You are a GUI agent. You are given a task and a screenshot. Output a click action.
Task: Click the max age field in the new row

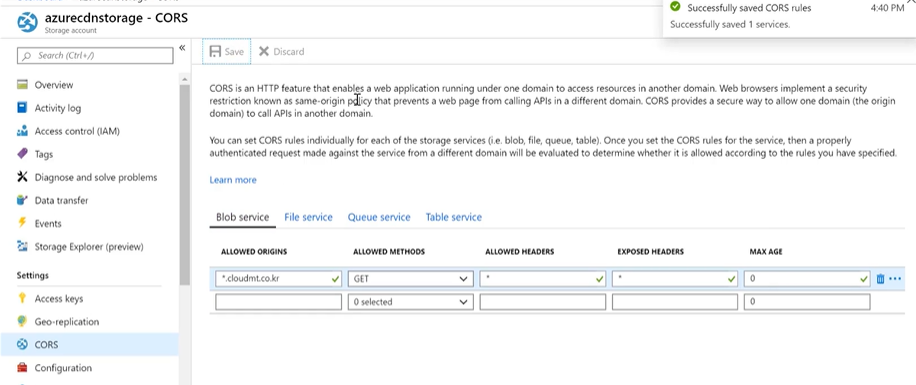pos(807,302)
